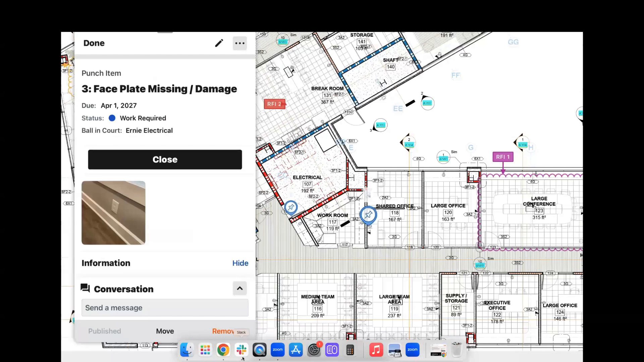Collapse the Conversation panel via its chevron

[239, 288]
